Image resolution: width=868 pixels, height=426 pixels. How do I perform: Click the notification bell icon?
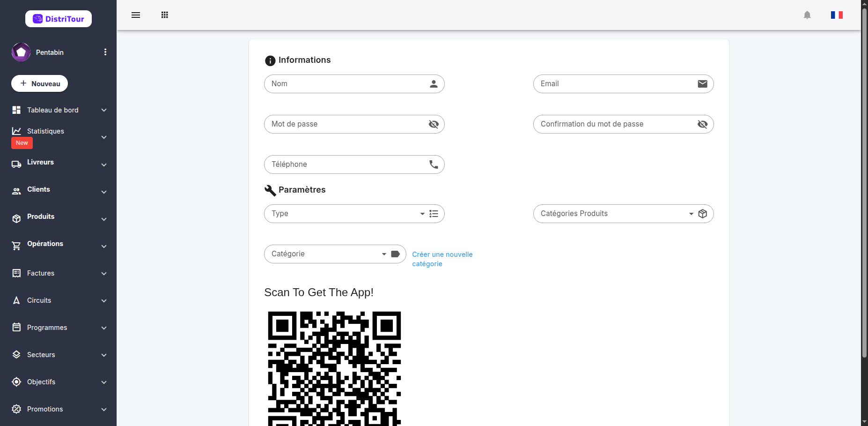click(x=807, y=15)
